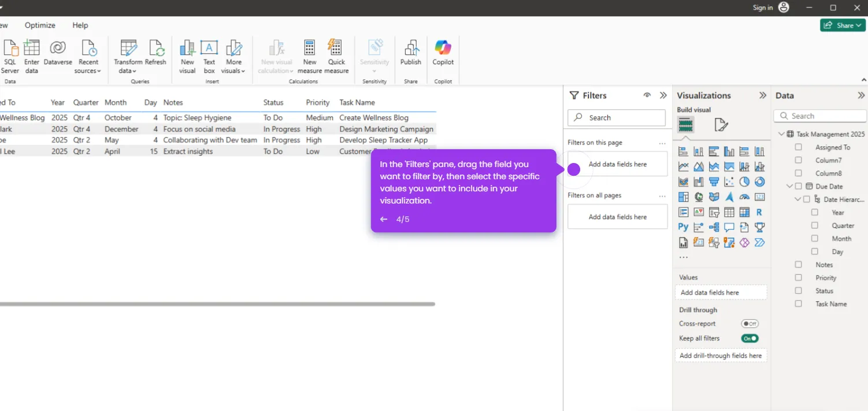868x411 pixels.
Task: Click the Share button
Action: coord(843,25)
